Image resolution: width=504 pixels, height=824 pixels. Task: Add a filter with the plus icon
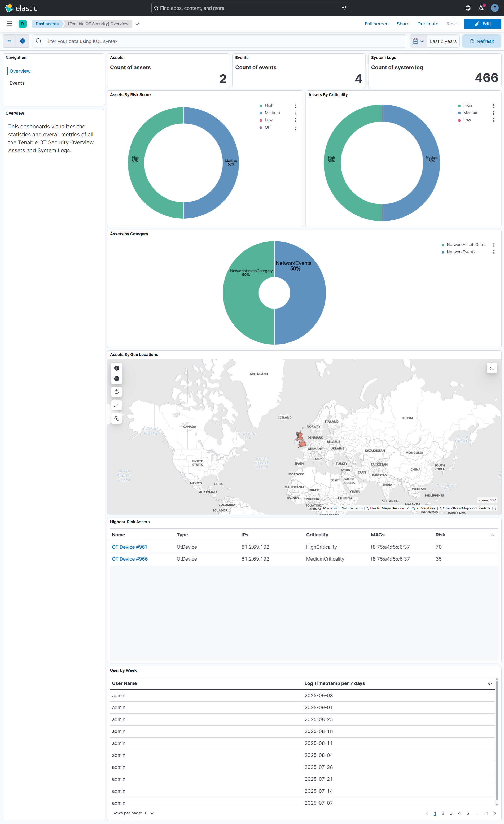(x=23, y=41)
